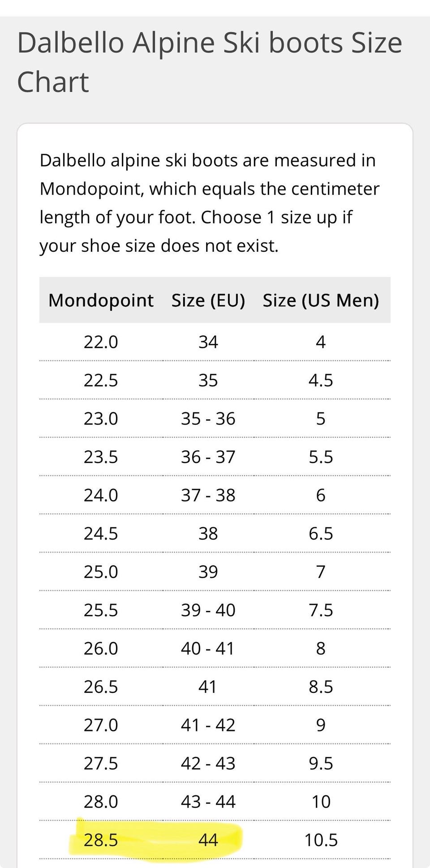Click the EU size 39 cell
The width and height of the screenshot is (430, 868).
[208, 572]
